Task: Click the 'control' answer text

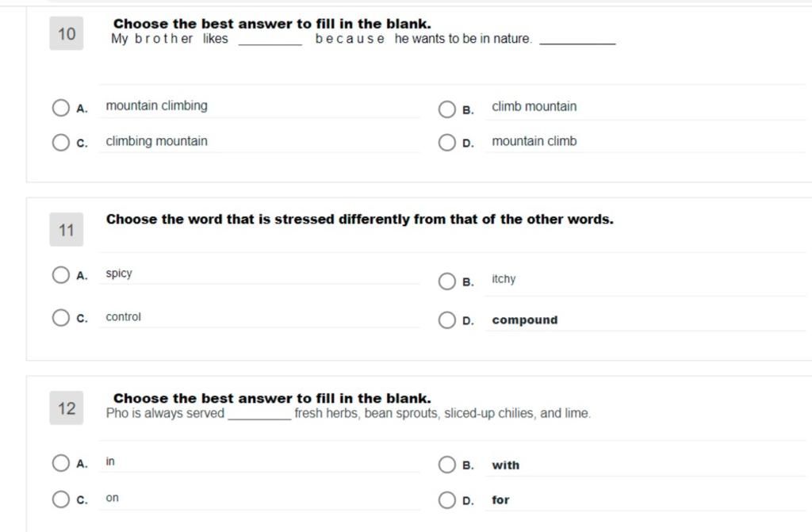Action: tap(123, 317)
